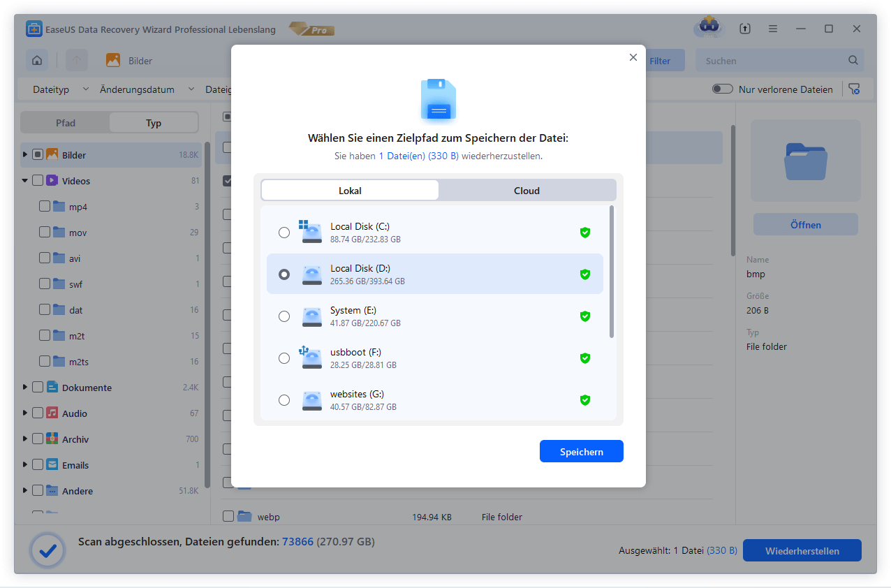Image resolution: width=891 pixels, height=588 pixels.
Task: Click the websites (G:) drive icon
Action: point(311,400)
